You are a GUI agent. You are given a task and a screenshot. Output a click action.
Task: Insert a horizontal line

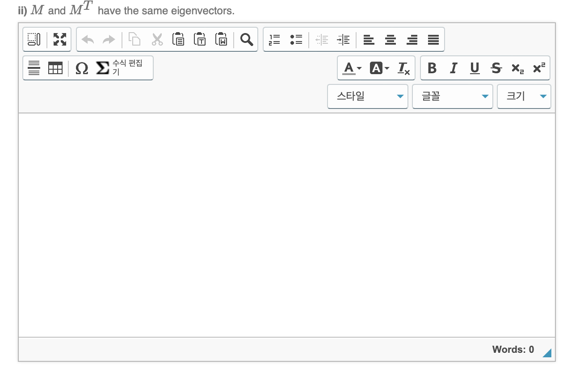34,68
